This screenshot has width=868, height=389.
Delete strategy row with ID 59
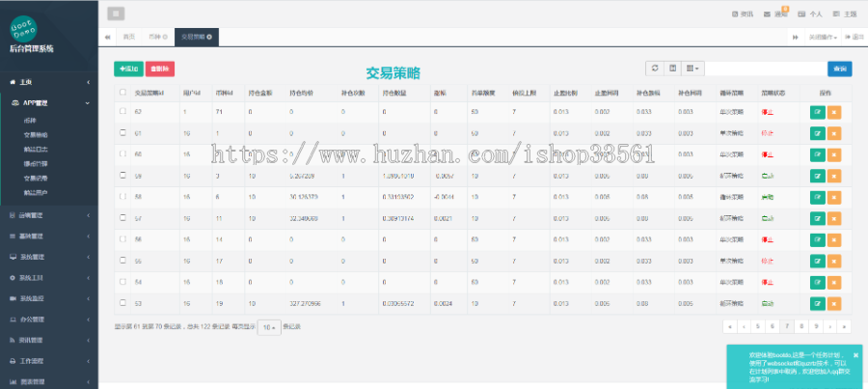pyautogui.click(x=834, y=177)
